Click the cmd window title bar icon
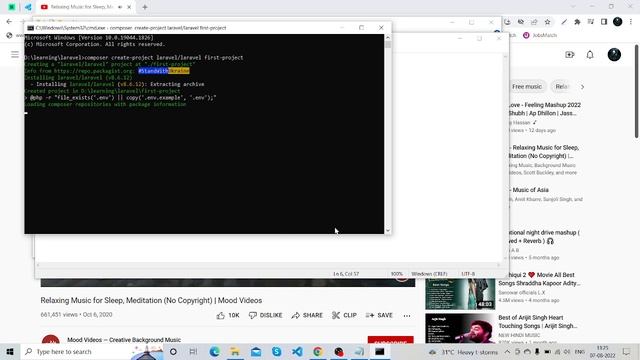 pyautogui.click(x=30, y=28)
